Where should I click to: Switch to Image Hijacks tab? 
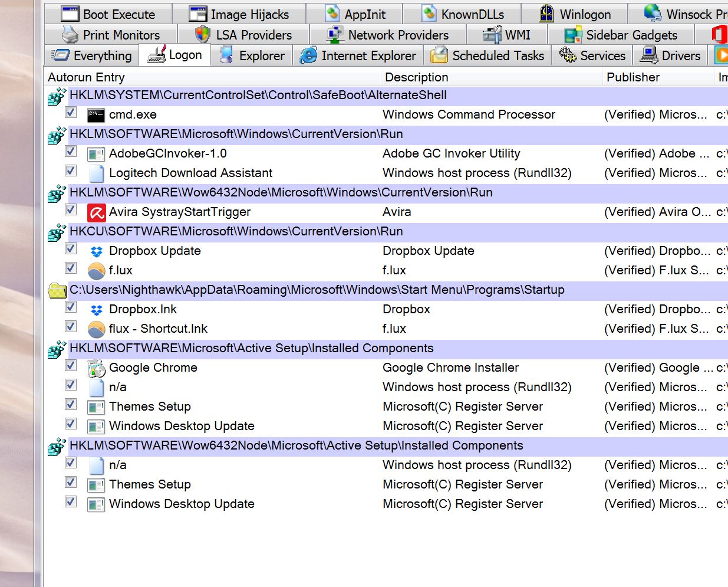[239, 14]
